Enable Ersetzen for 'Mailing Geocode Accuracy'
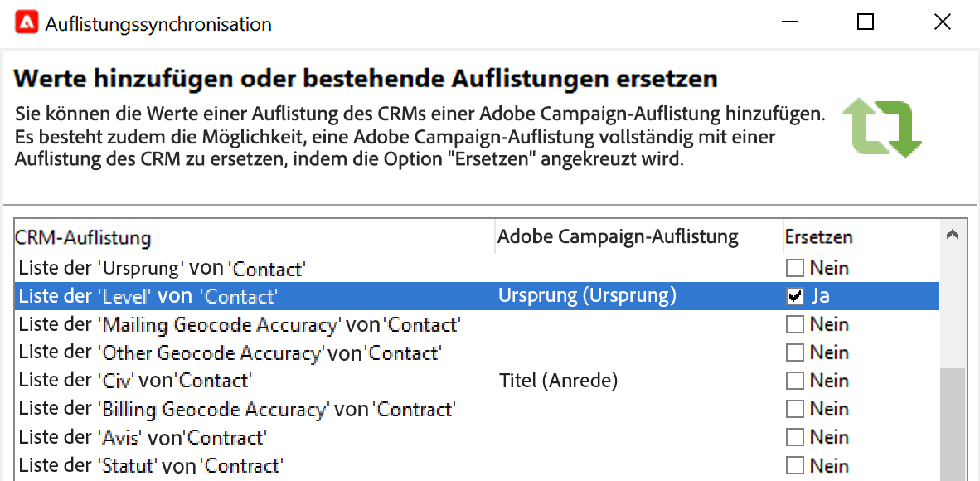Viewport: 980px width, 481px height. coord(795,324)
